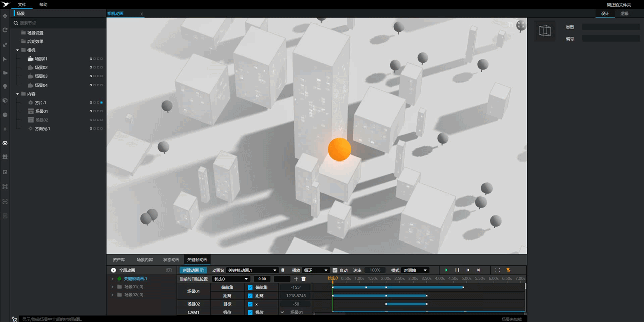Screen dimensions: 644x322
Task: Select the move tool in left sidebar
Action: coord(5,16)
